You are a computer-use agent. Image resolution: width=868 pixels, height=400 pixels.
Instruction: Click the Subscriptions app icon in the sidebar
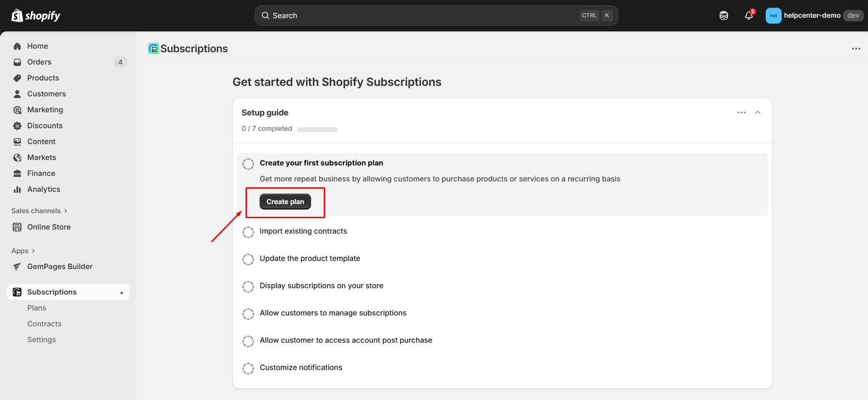[17, 291]
